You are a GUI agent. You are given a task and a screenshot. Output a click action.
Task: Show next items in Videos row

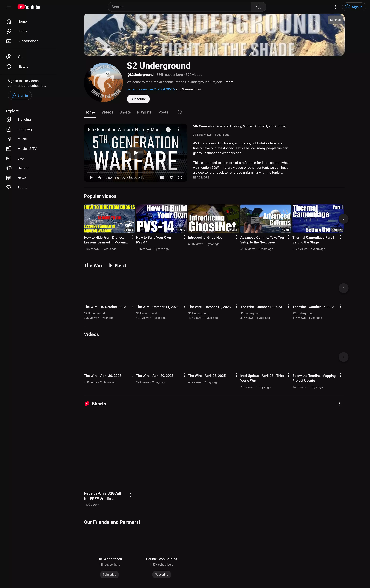pos(343,357)
